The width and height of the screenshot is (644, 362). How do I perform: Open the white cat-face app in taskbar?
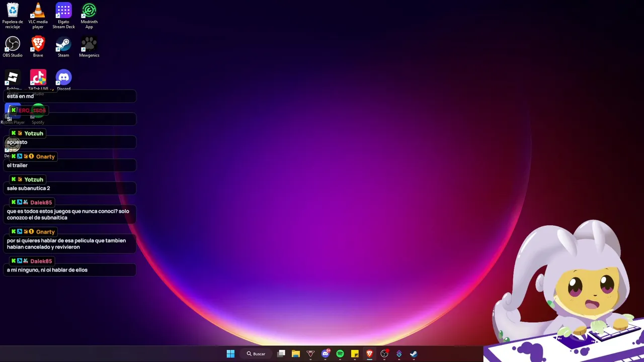(x=310, y=354)
